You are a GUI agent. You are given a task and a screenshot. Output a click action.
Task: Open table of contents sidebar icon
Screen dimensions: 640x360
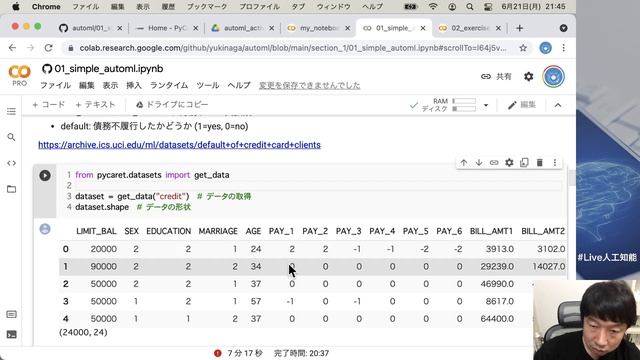11,111
